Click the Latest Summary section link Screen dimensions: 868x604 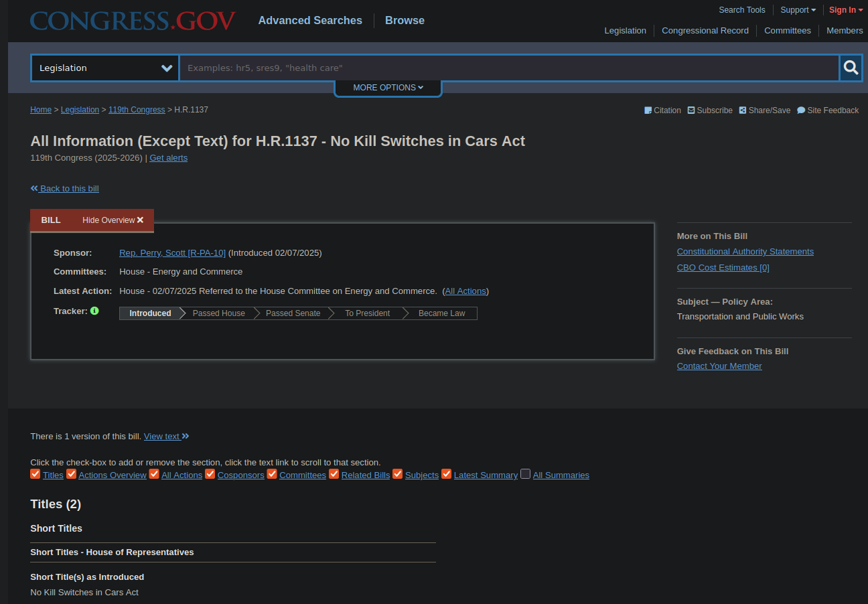pos(486,475)
